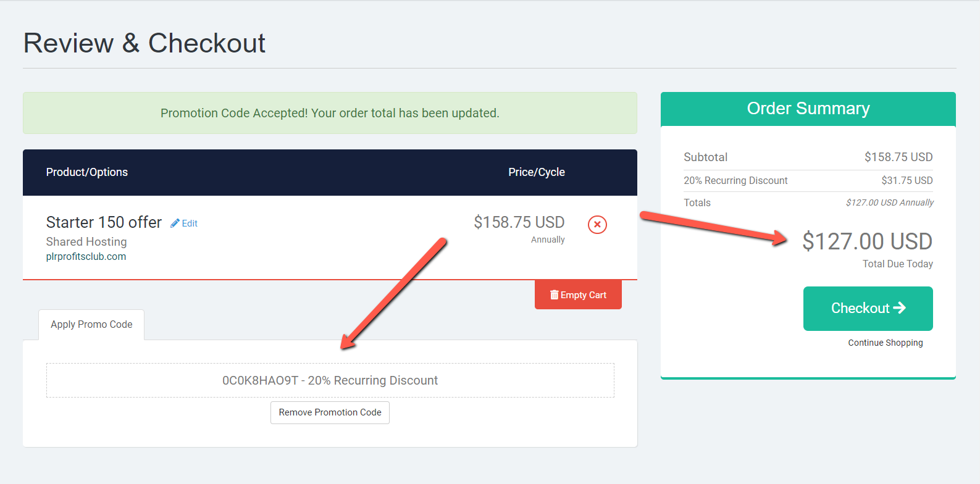Click the Order Summary header
The width and height of the screenshot is (980, 484).
click(x=808, y=109)
